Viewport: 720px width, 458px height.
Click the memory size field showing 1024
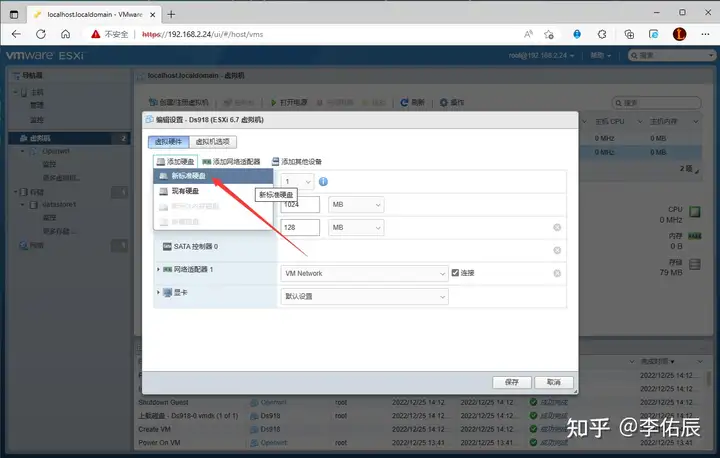pyautogui.click(x=300, y=204)
